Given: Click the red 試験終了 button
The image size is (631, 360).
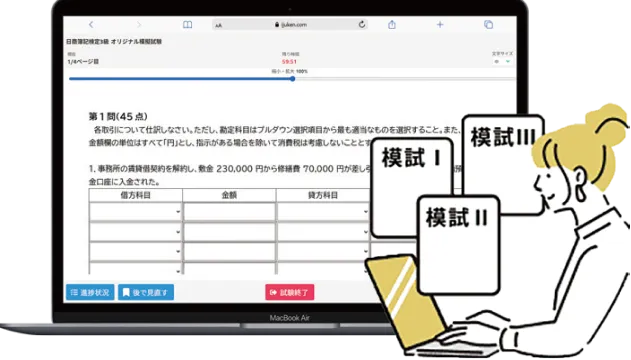Looking at the screenshot, I should [290, 292].
